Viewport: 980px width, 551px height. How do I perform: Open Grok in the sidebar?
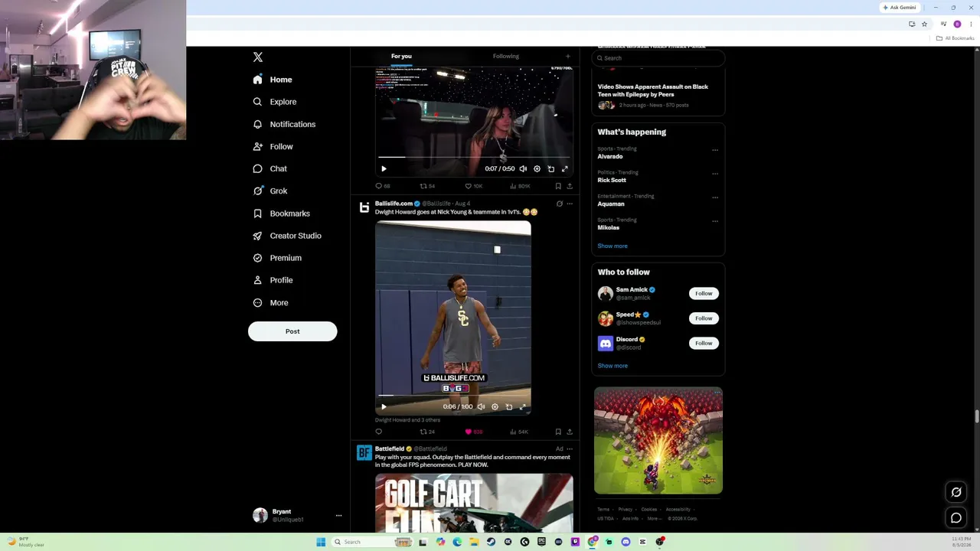pos(269,191)
